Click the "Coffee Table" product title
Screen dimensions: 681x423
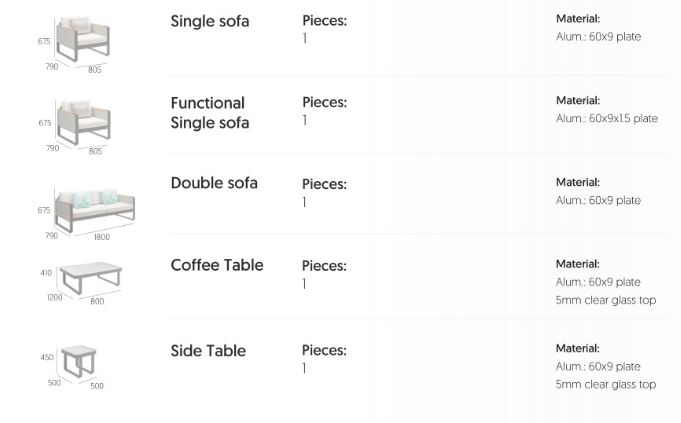tap(217, 265)
